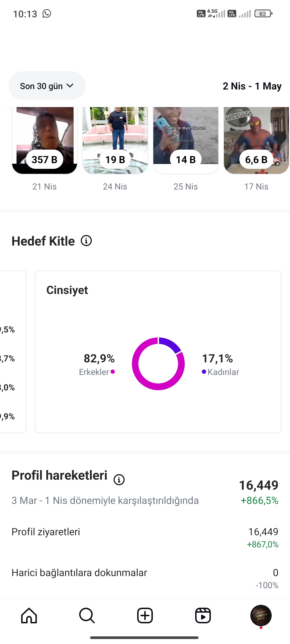Tap the Hedef Kitle info icon
The width and height of the screenshot is (290, 644).
[86, 241]
